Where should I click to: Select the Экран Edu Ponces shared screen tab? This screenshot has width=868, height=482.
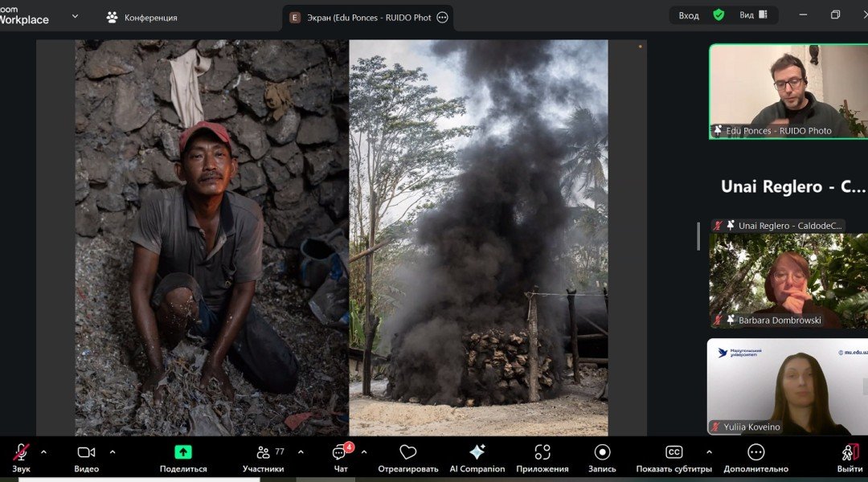(x=362, y=17)
